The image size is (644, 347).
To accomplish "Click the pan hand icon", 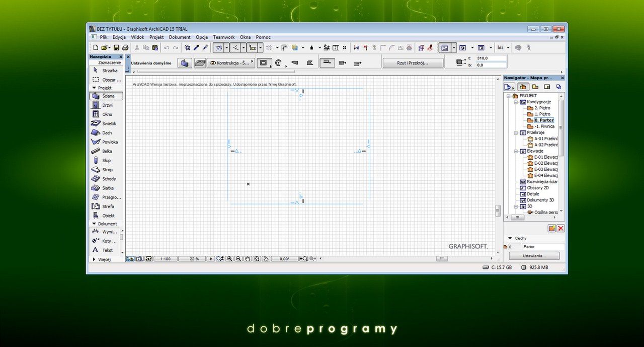I will (248, 259).
